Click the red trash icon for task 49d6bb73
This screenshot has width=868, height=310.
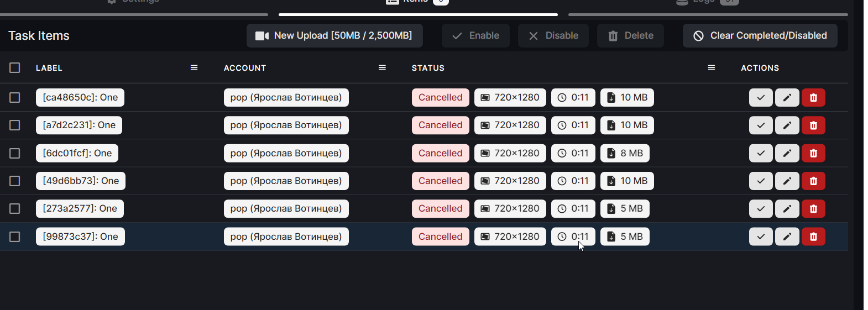pos(813,181)
